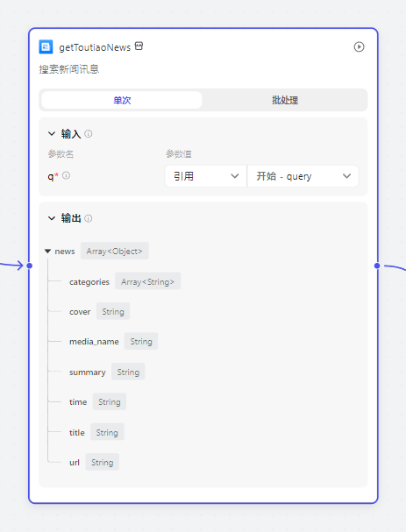The image size is (406, 532).
Task: Collapse the 输出 section chevron
Action: 52,218
